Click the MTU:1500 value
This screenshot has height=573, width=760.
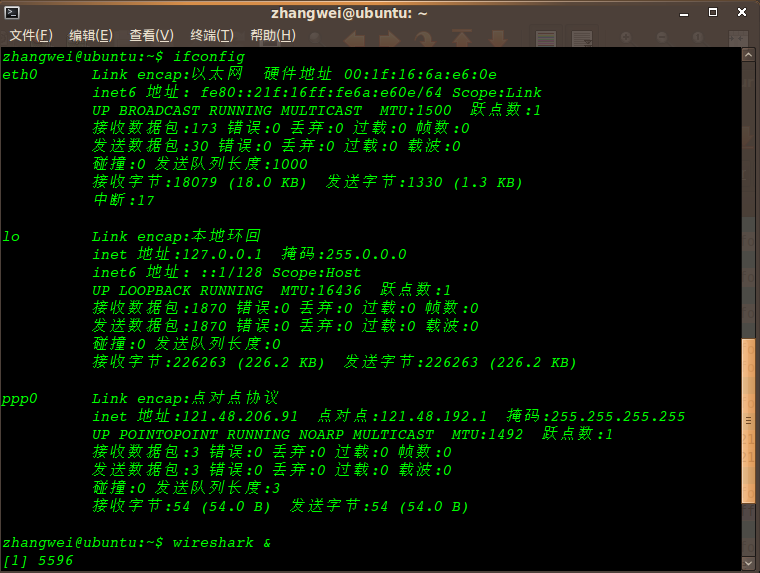(x=415, y=111)
